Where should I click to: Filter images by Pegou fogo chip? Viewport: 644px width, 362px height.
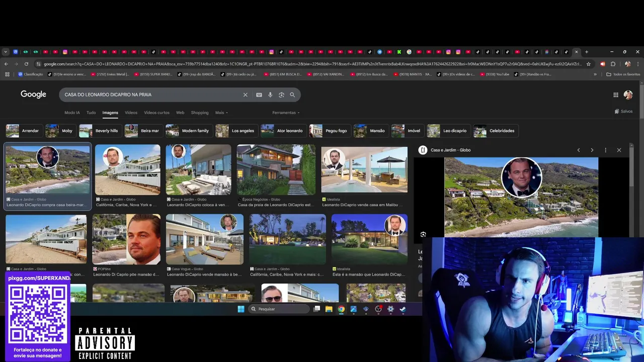click(x=329, y=131)
